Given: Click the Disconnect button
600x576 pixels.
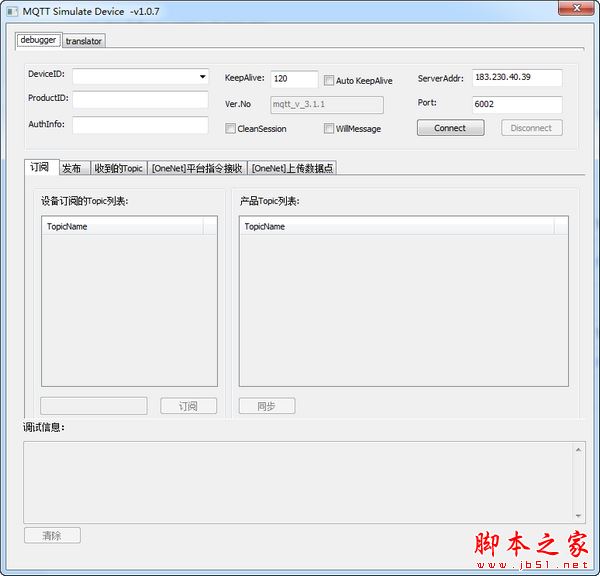Looking at the screenshot, I should (x=532, y=128).
